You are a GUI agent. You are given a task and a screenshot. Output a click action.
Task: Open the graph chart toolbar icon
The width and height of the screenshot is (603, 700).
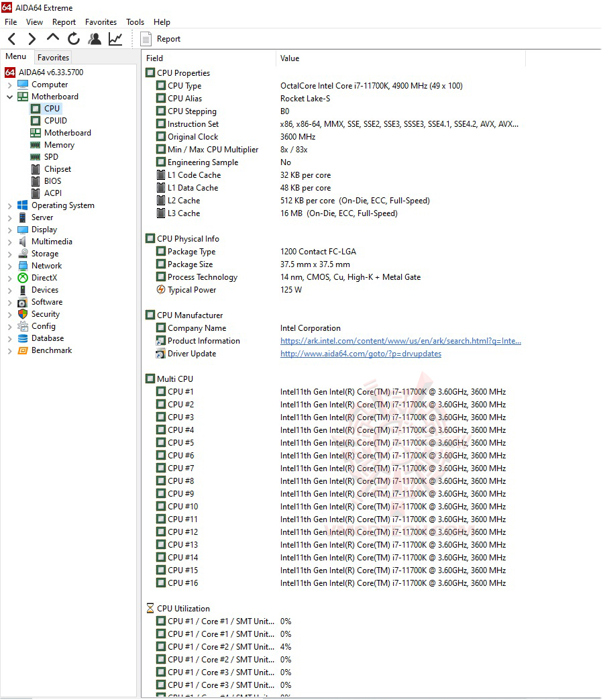pos(115,39)
